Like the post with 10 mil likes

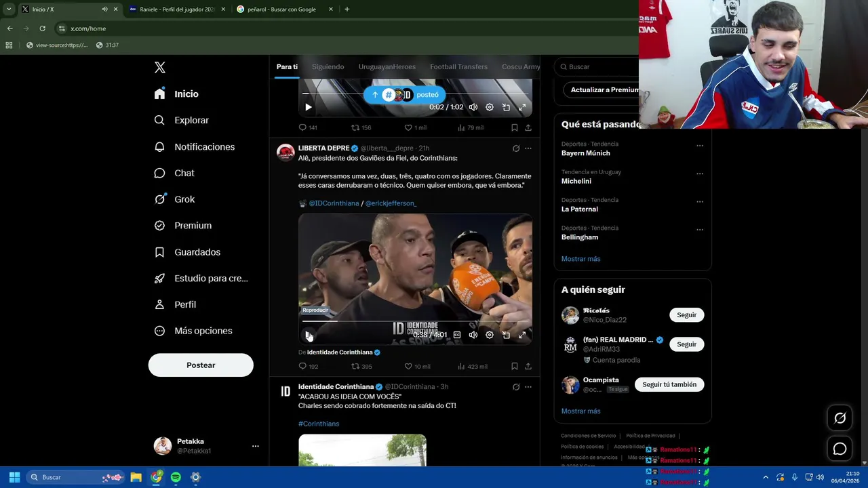tap(417, 367)
